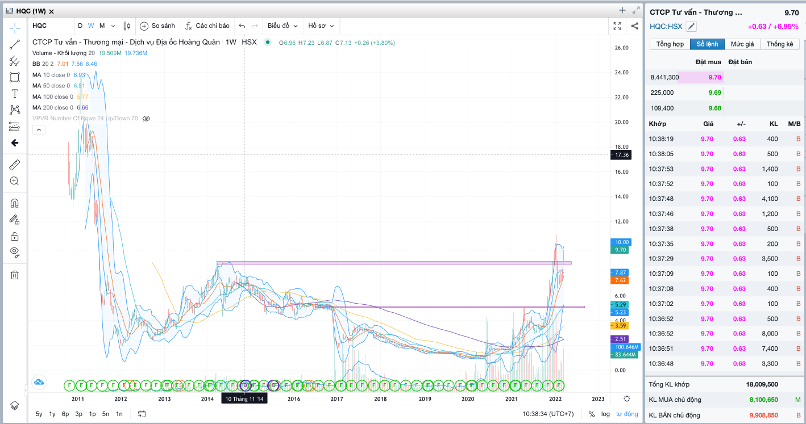Toggle the magnet snap mode
The width and height of the screenshot is (806, 424).
15,203
